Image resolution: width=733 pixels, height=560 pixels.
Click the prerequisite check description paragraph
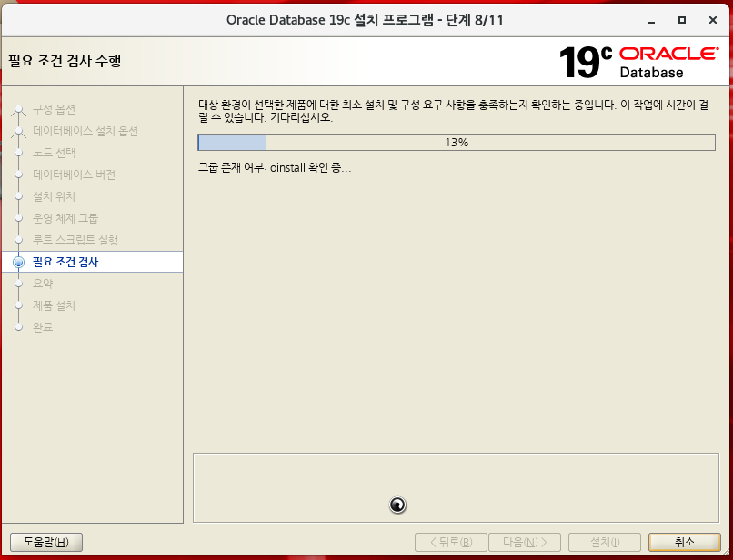(453, 111)
